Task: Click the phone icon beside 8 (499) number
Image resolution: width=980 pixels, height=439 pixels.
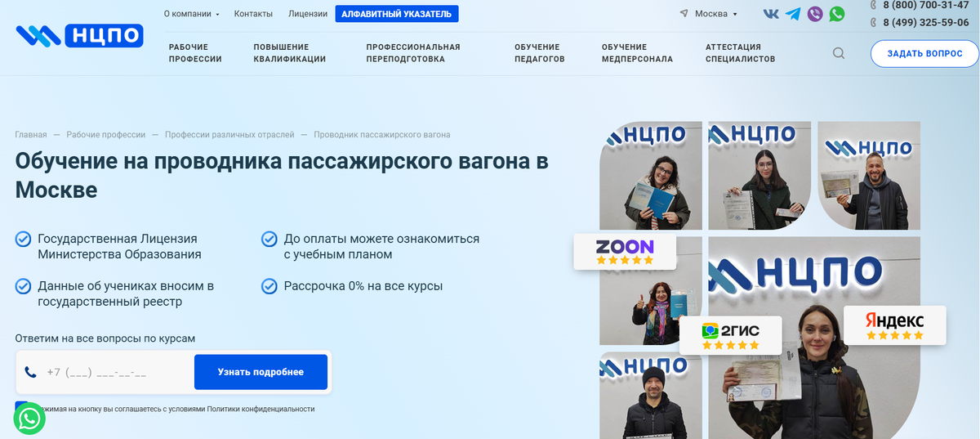Action: pyautogui.click(x=874, y=23)
